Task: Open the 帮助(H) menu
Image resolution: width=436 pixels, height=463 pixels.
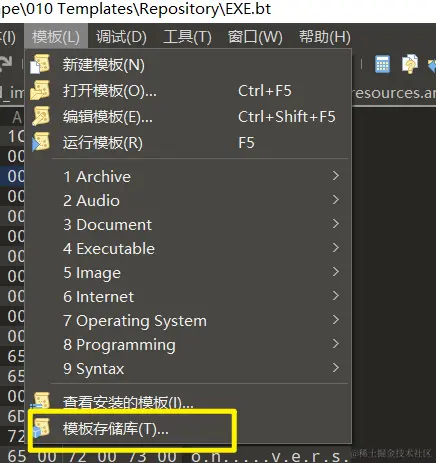Action: [x=325, y=36]
